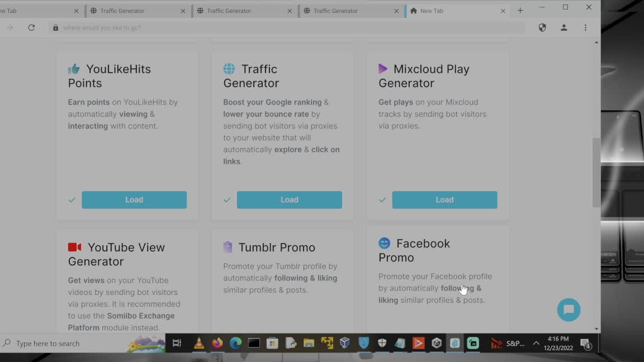Show hidden system tray icons
Screen dimensions: 644x362
[x=536, y=343]
